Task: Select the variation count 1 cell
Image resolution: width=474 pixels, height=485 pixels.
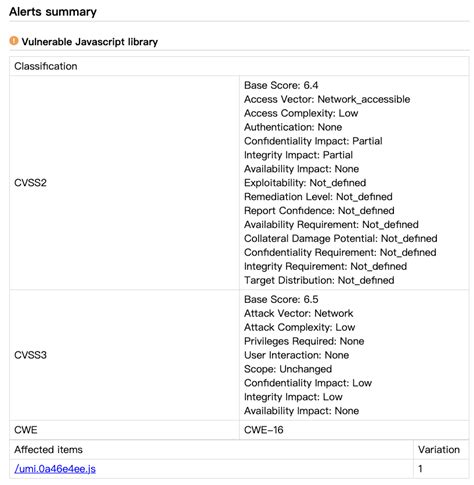Action: [x=441, y=469]
